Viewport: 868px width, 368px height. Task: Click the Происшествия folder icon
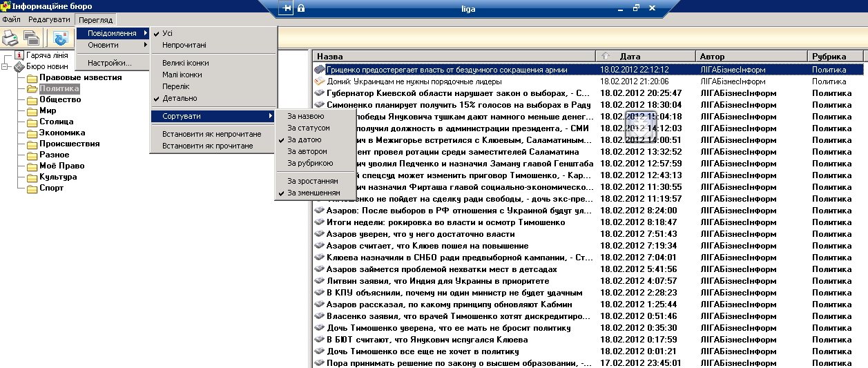tap(32, 144)
